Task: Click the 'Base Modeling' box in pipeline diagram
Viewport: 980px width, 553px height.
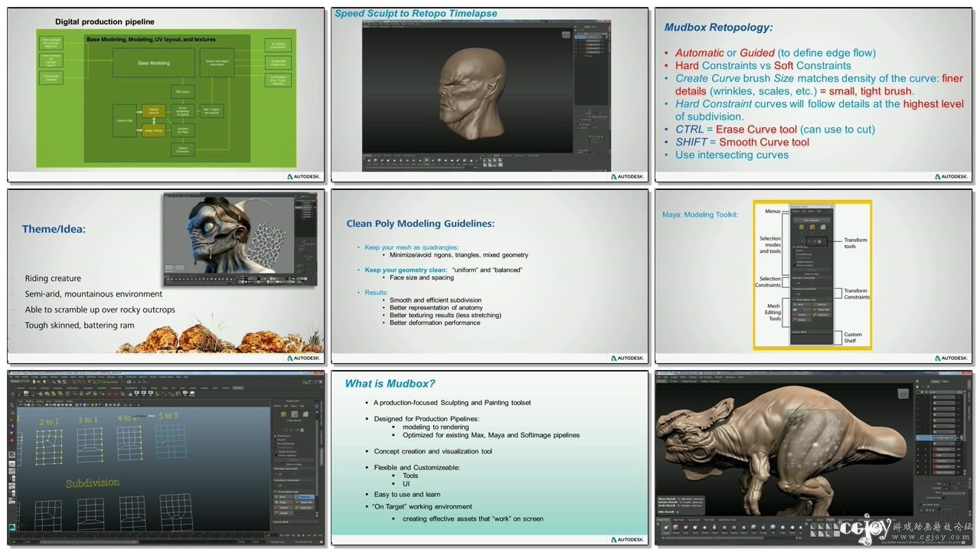Action: click(x=154, y=63)
